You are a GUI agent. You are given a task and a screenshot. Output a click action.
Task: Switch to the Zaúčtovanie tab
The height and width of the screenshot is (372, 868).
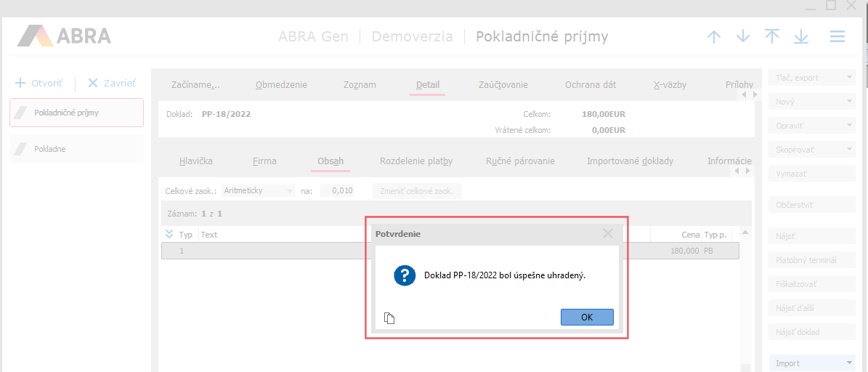point(503,84)
